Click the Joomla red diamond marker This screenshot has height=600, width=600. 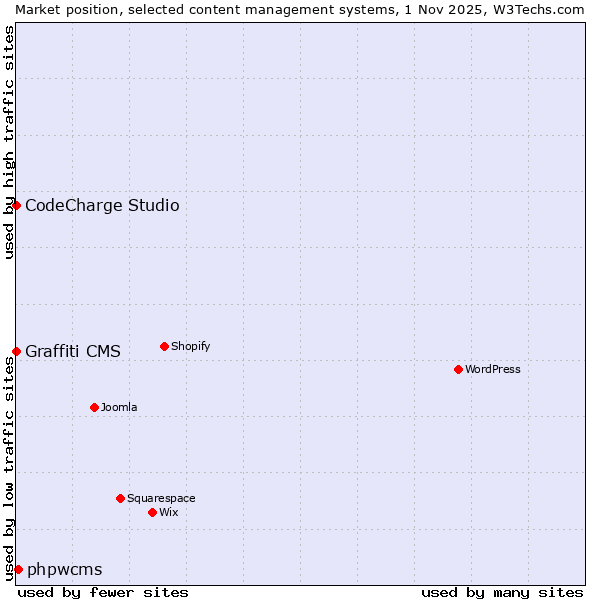coord(94,407)
